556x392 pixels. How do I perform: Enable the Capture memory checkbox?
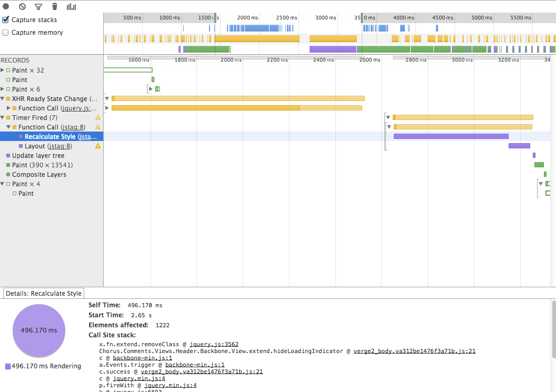point(5,33)
